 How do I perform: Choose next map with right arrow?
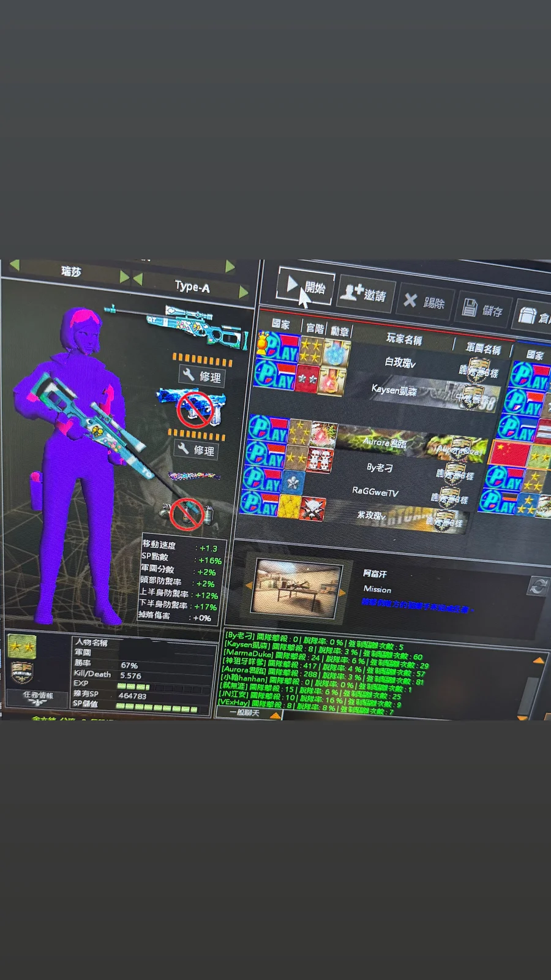343,592
